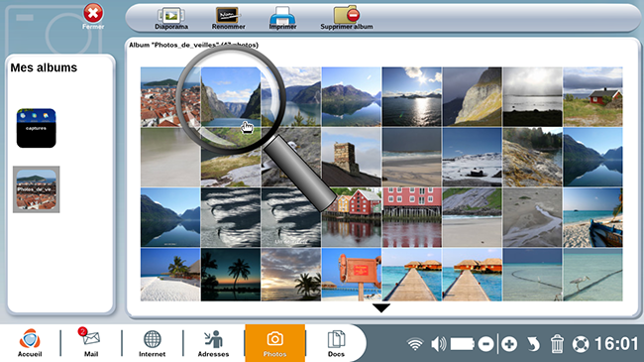Show more photos with down arrow
This screenshot has width=644, height=362.
click(x=381, y=307)
